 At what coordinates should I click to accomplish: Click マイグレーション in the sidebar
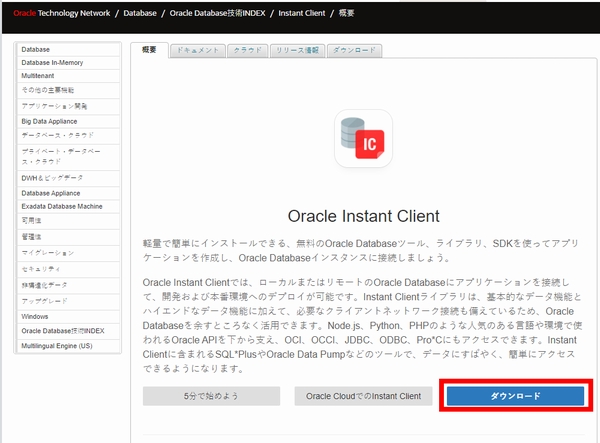click(x=68, y=253)
